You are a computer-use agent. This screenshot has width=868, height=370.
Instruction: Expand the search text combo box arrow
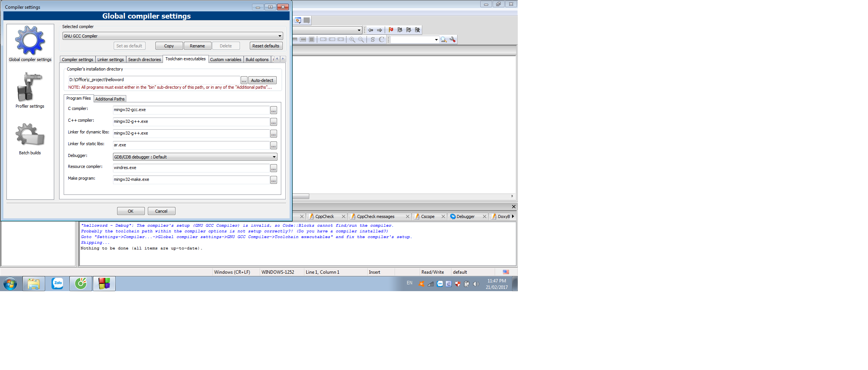[x=436, y=39]
